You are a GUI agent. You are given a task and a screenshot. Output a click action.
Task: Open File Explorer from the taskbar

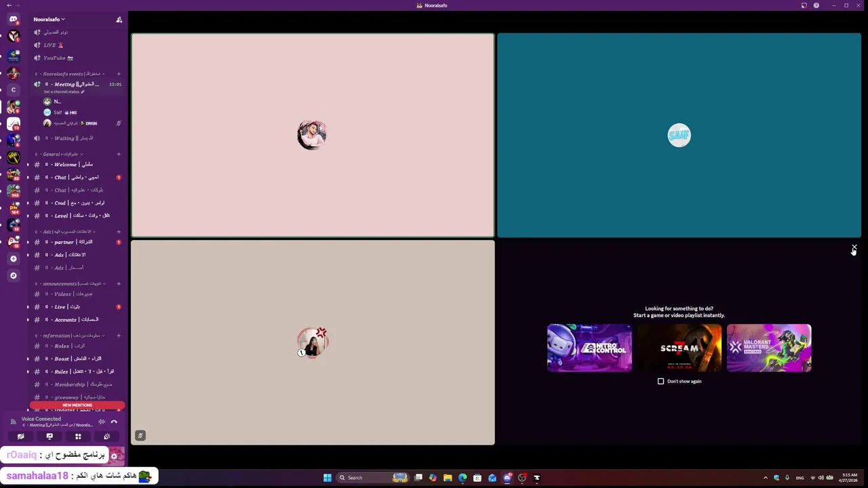pos(448,478)
